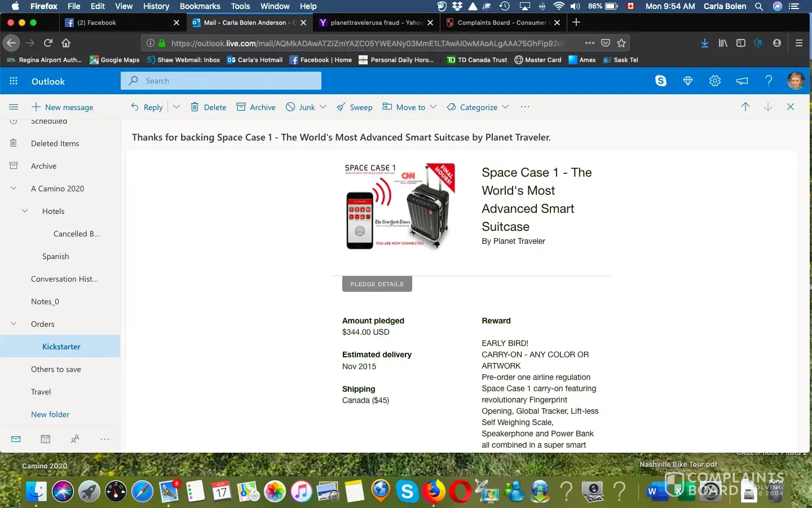Click the Firefox reload page button
This screenshot has width=812, height=508.
(48, 43)
